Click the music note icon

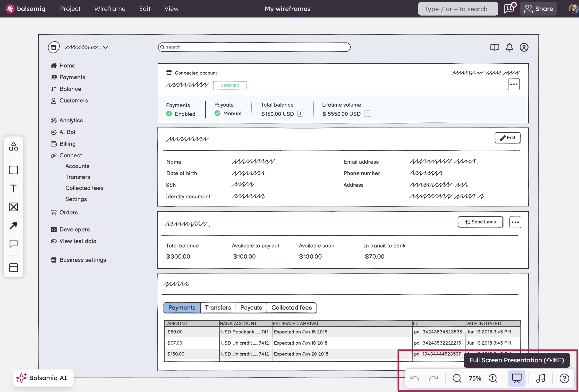(x=541, y=378)
